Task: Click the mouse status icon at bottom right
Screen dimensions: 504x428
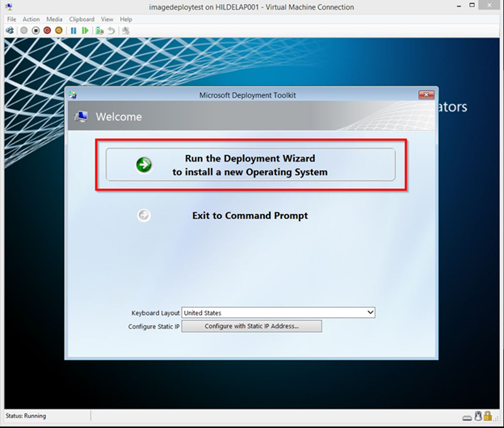Action: click(478, 416)
